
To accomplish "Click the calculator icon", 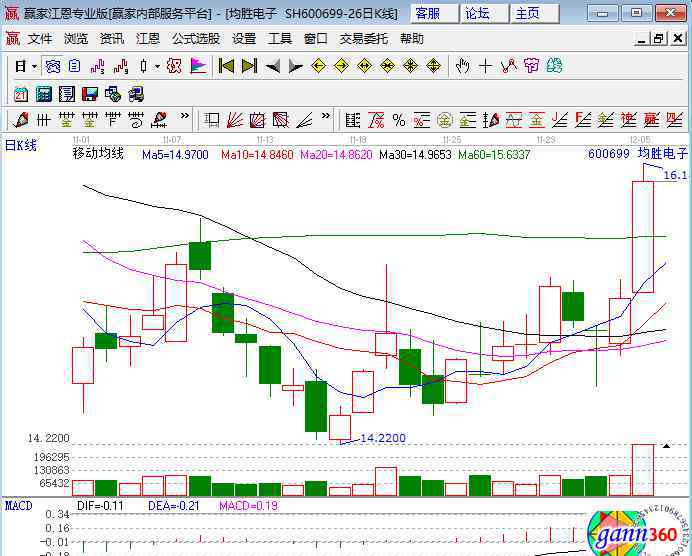I will tap(43, 94).
